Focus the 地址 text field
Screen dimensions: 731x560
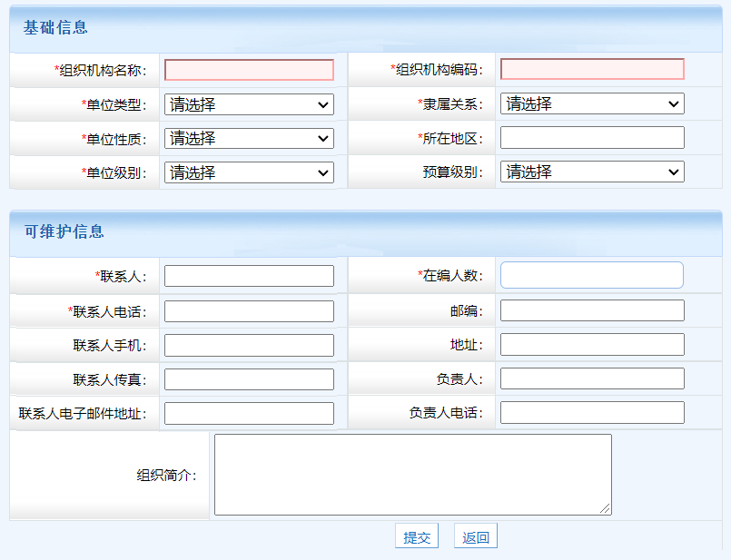pyautogui.click(x=592, y=344)
